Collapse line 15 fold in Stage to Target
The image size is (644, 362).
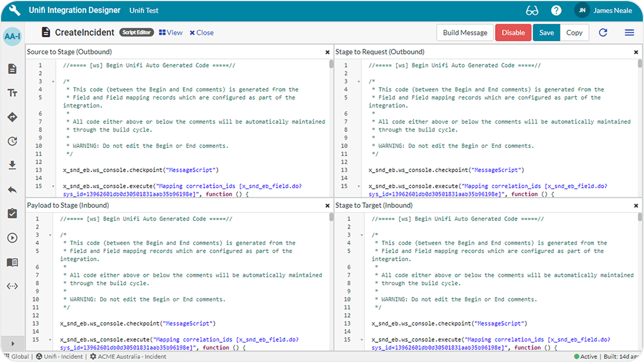[362, 340]
